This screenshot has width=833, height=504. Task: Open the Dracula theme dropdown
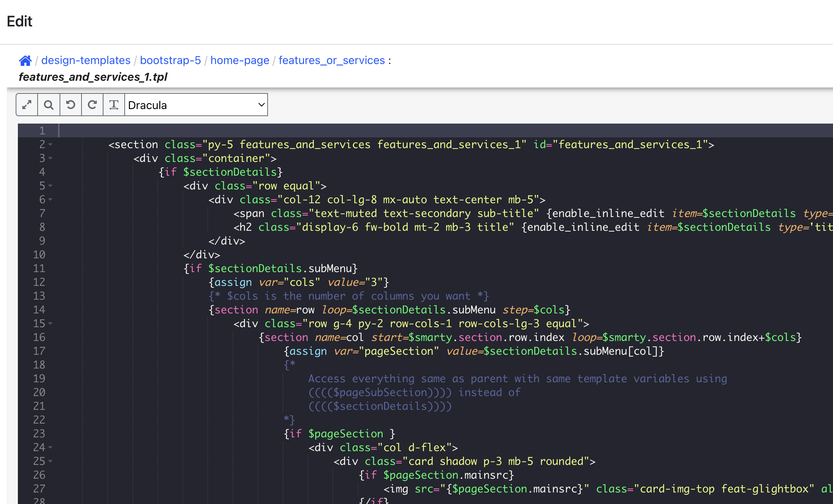pos(196,105)
